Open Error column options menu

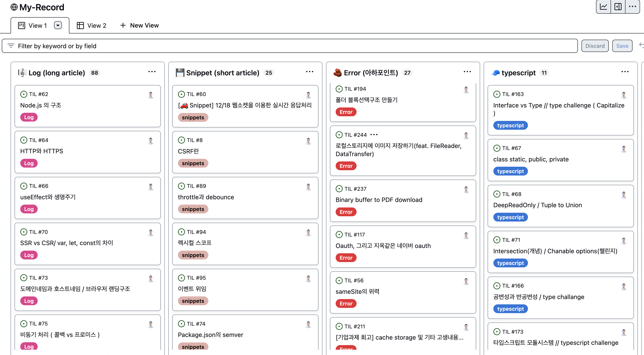pyautogui.click(x=467, y=72)
